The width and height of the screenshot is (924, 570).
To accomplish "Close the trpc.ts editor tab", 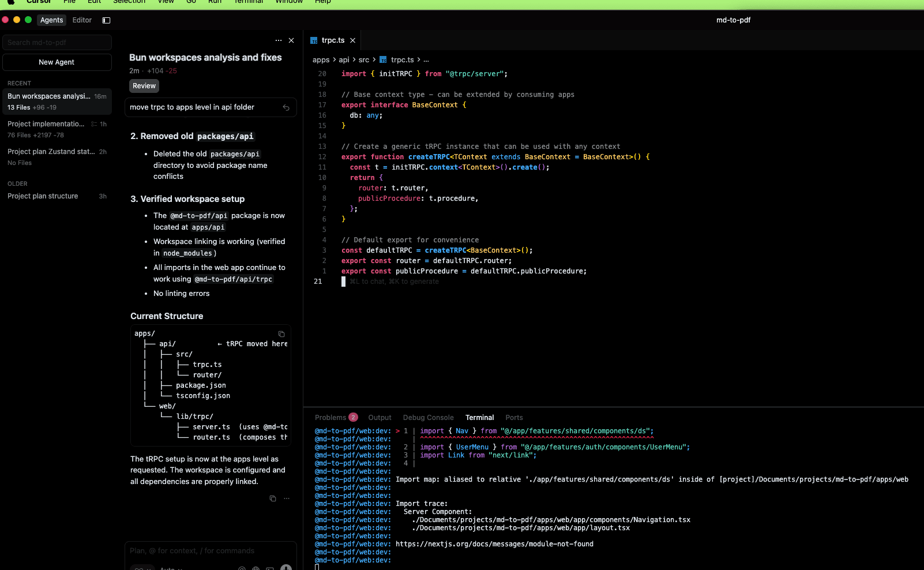I will pyautogui.click(x=352, y=40).
